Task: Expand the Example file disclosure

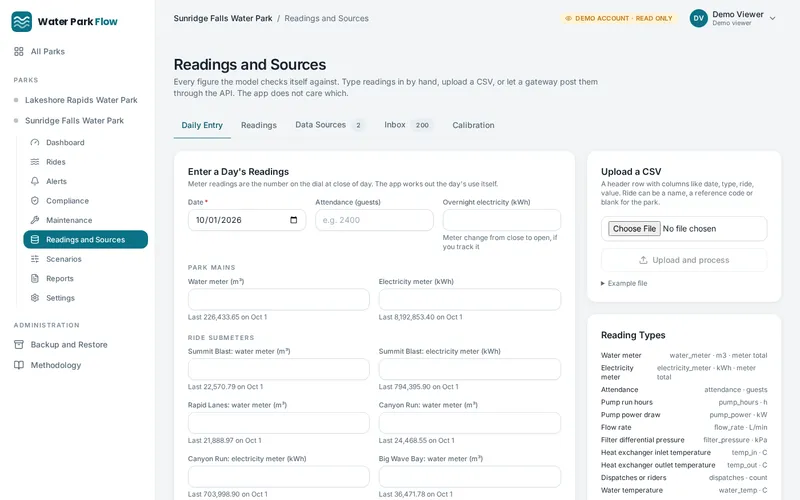Action: (624, 283)
